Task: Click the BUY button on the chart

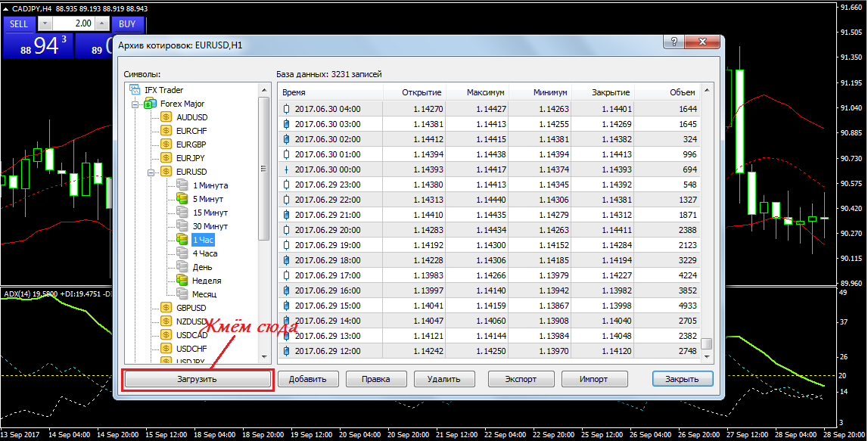Action: pyautogui.click(x=127, y=23)
